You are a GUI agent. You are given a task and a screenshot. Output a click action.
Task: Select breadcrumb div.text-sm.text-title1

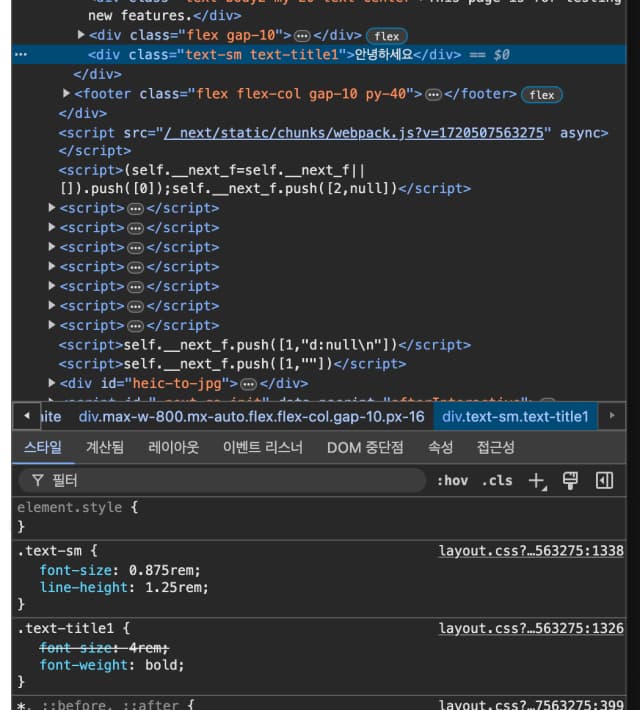[x=515, y=417]
